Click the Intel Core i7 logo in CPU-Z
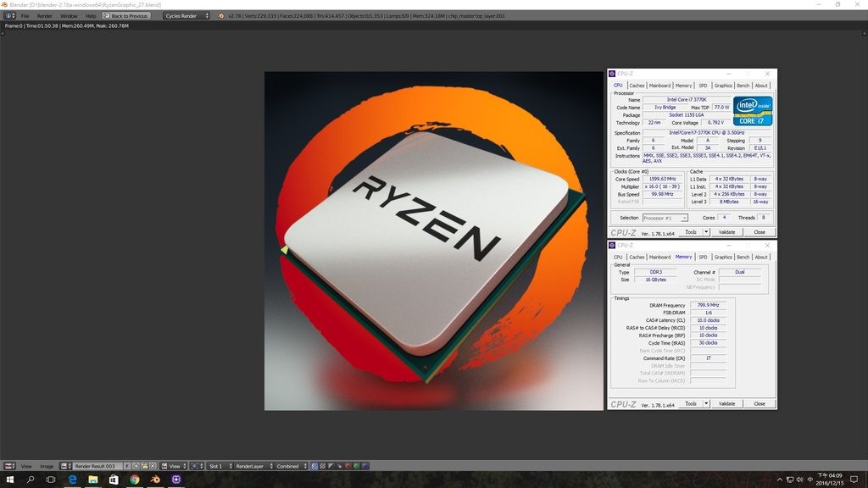Screen dimensions: 868x488 click(x=752, y=111)
